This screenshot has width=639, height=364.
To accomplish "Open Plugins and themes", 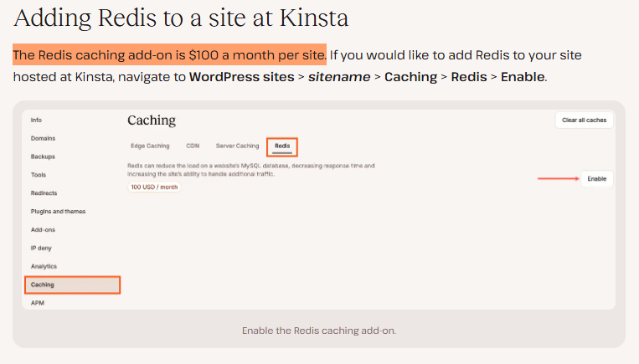I will click(x=58, y=212).
